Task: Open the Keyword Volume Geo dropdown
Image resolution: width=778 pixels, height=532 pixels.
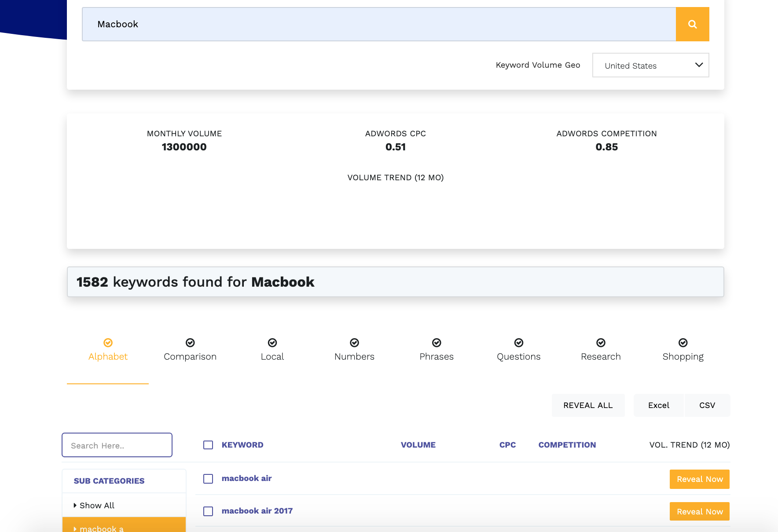Action: pyautogui.click(x=650, y=65)
